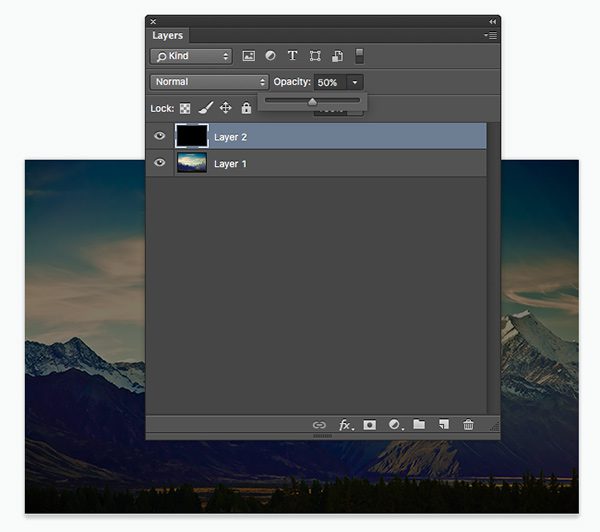Hide Layer 2 visibility
Image resolution: width=600 pixels, height=532 pixels.
coord(160,136)
